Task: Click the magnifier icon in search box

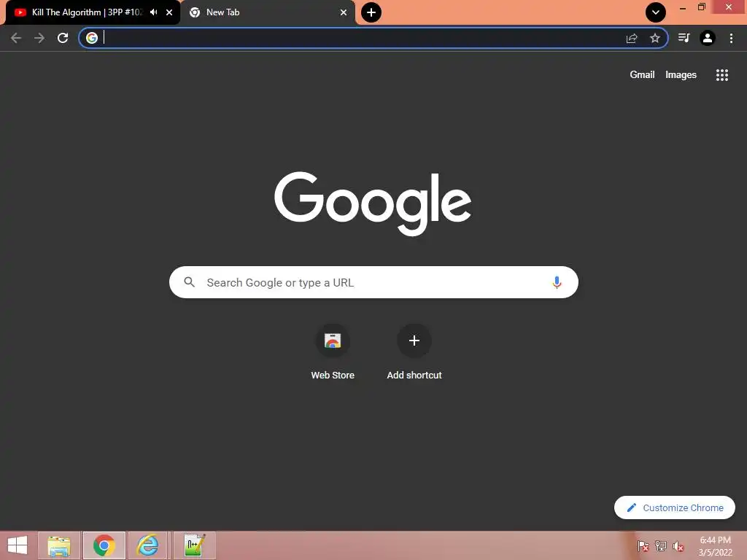Action: (189, 282)
